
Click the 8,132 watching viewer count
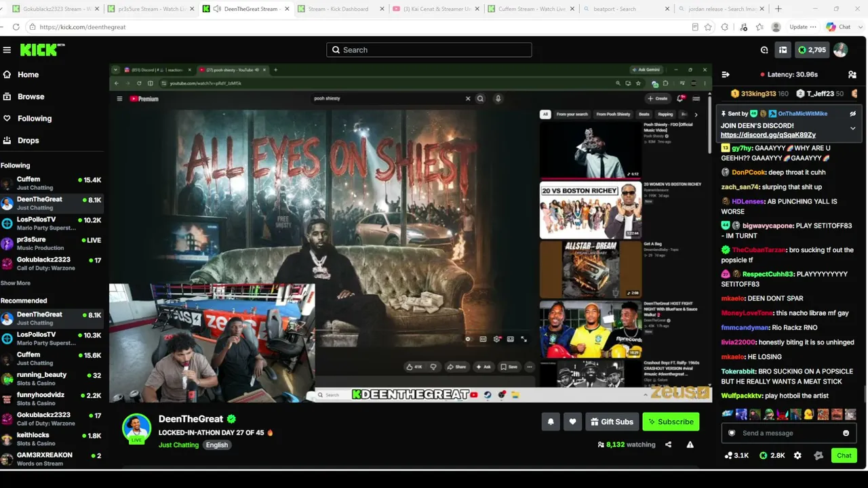626,445
